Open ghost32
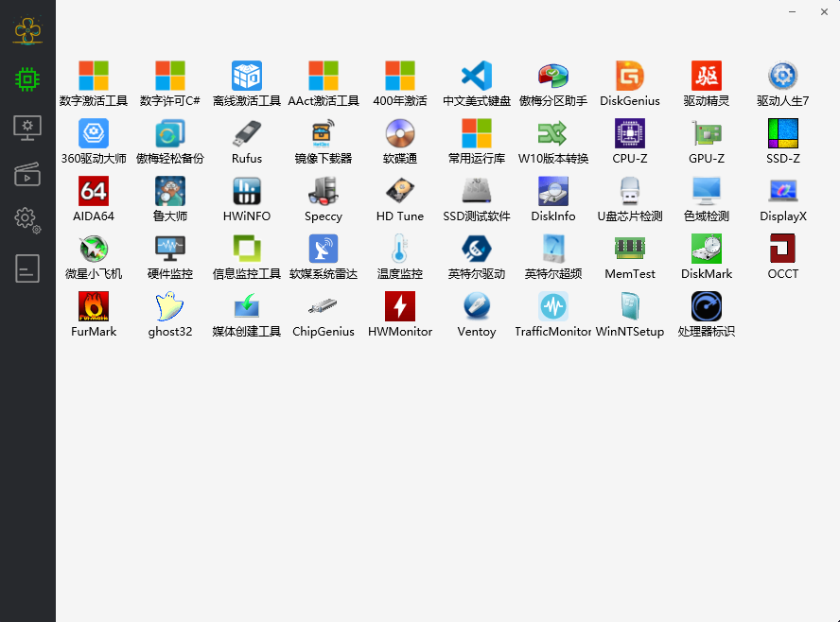This screenshot has height=622, width=840. pos(170,316)
